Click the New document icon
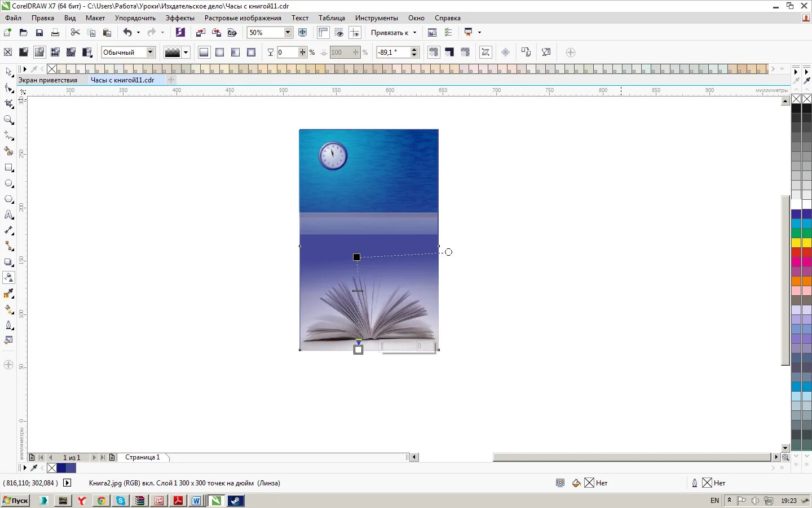Image resolution: width=812 pixels, height=508 pixels. [x=8, y=33]
